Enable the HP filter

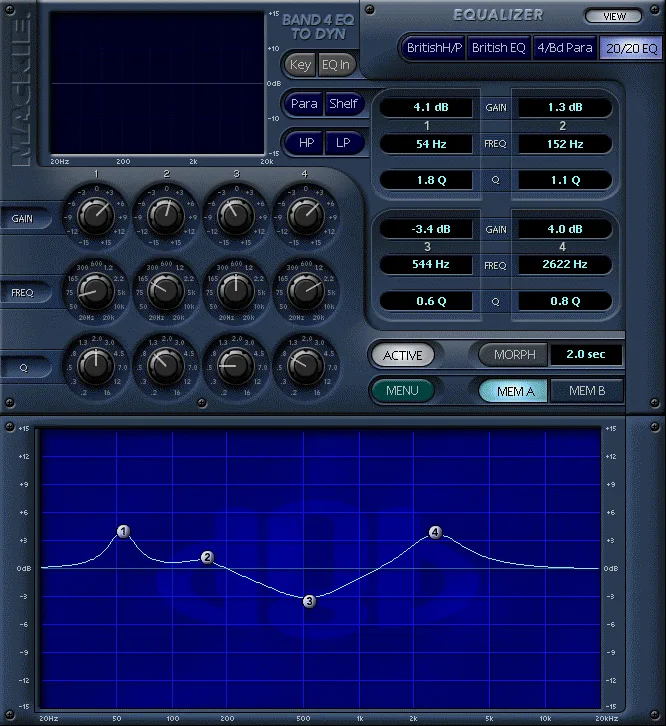[x=306, y=143]
